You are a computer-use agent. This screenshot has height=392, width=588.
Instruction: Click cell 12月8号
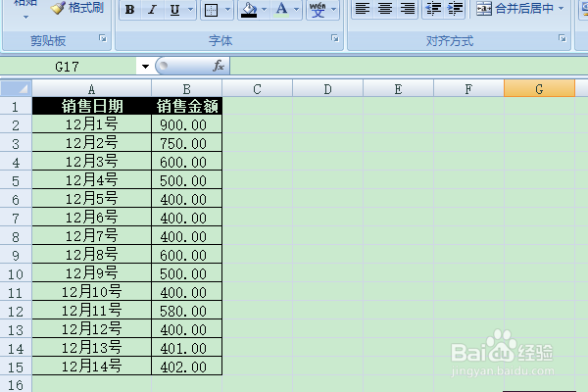pyautogui.click(x=92, y=255)
